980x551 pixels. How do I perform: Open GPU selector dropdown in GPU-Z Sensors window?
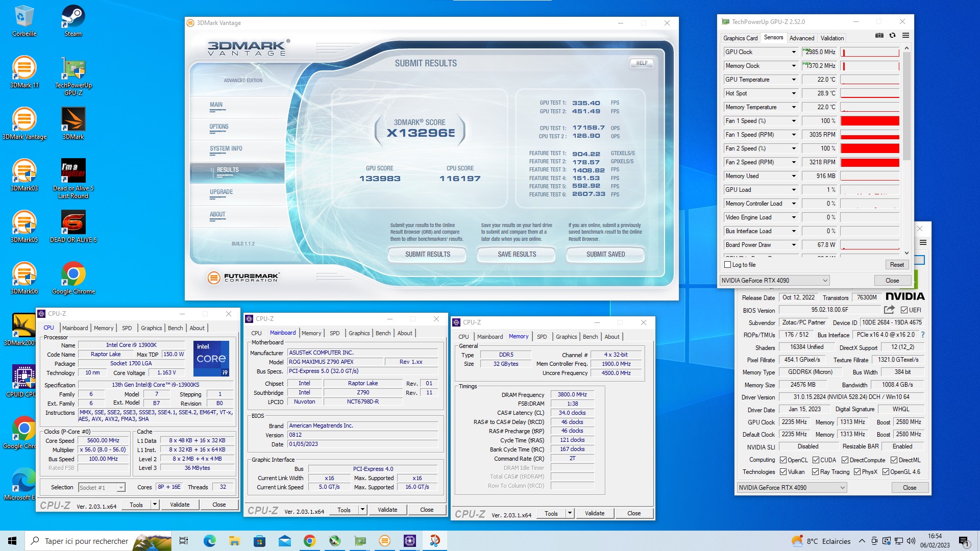click(x=774, y=281)
